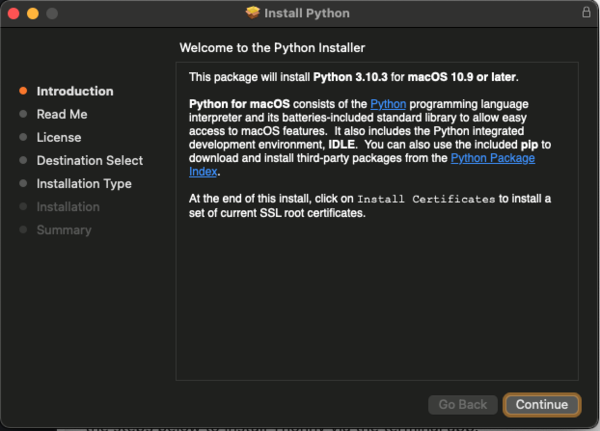Click the bullet beside Destination Select
This screenshot has height=431, width=600.
pos(23,160)
